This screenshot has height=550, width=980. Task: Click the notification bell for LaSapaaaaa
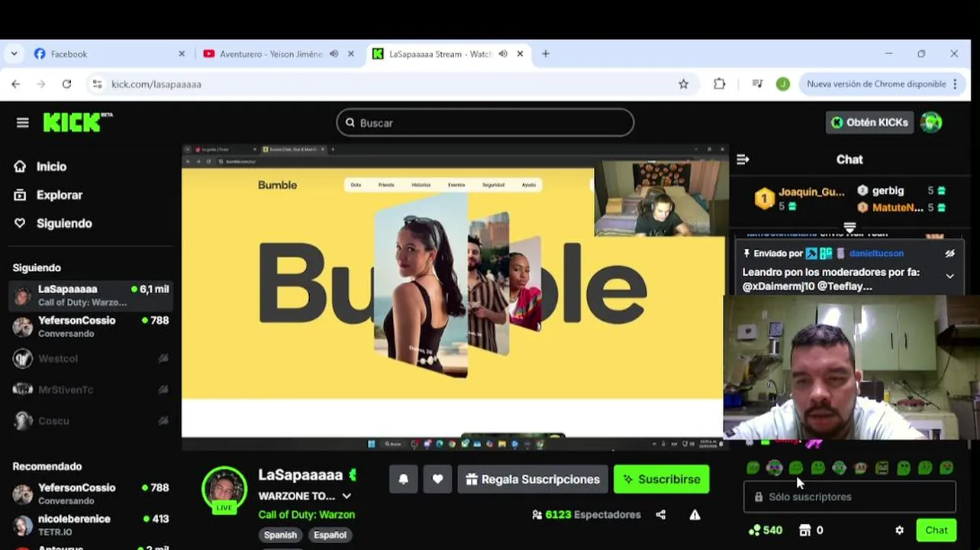404,479
